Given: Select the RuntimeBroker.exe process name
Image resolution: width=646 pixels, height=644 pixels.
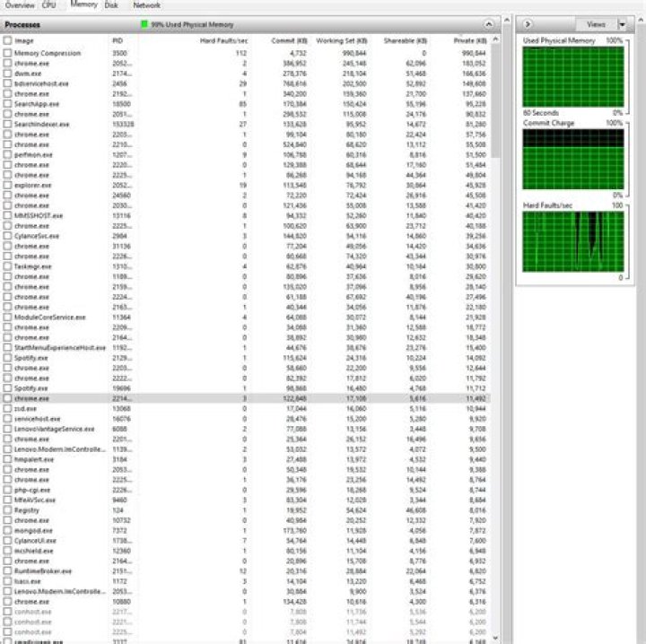Looking at the screenshot, I should 43,571.
